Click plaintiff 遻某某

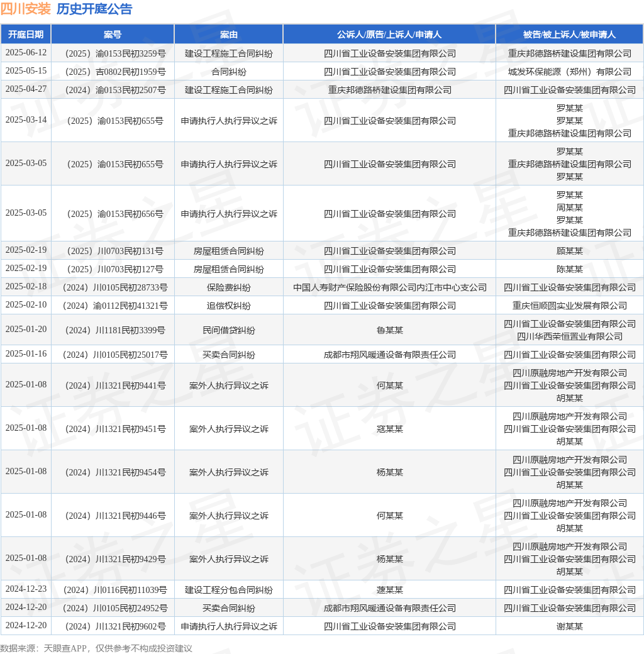click(x=389, y=590)
